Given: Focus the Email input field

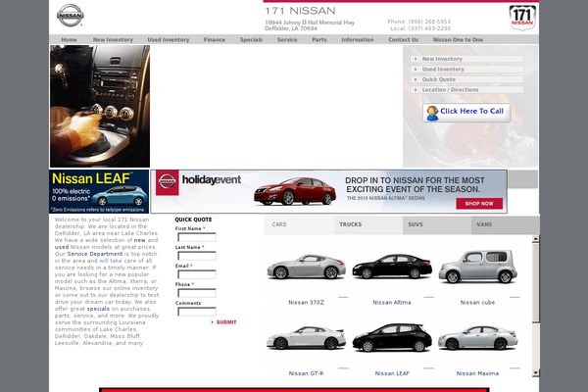Looking at the screenshot, I should pyautogui.click(x=197, y=274).
